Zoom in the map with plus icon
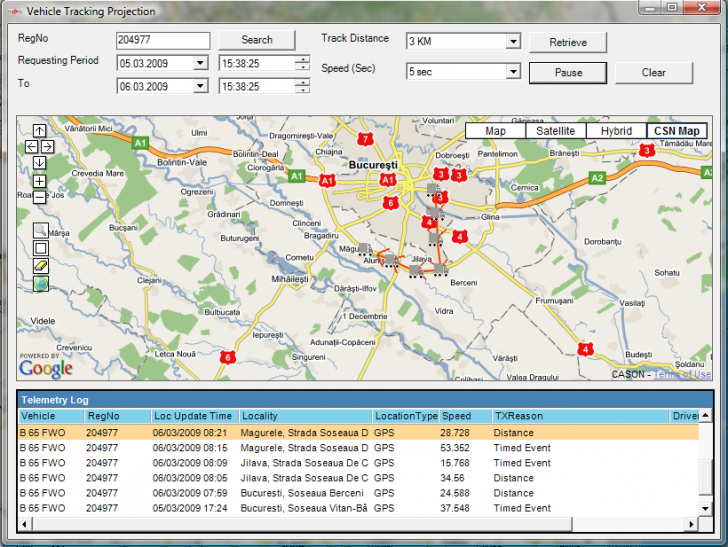Screen dimensions: 728x547 point(39,181)
